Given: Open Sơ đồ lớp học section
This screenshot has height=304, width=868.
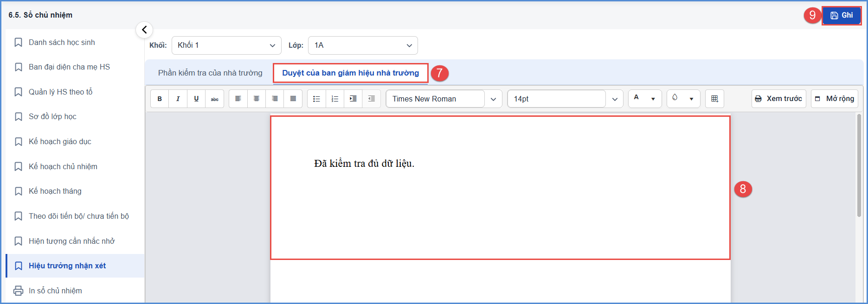Looking at the screenshot, I should 75,116.
